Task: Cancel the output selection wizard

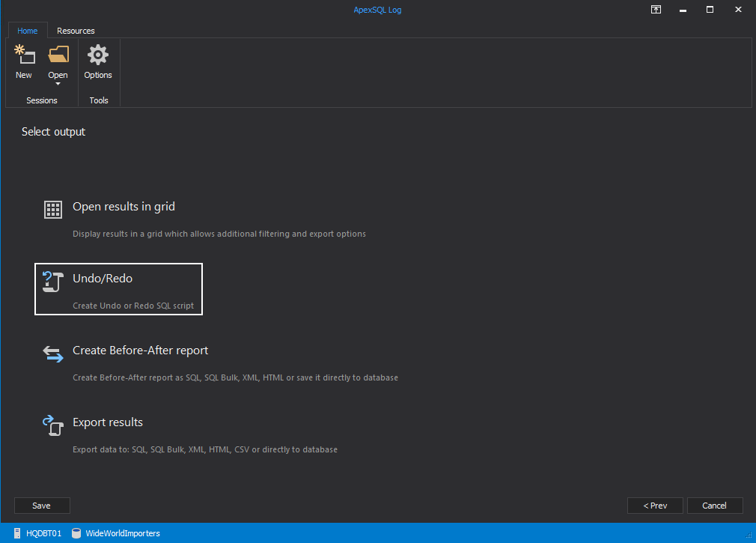Action: (x=715, y=506)
